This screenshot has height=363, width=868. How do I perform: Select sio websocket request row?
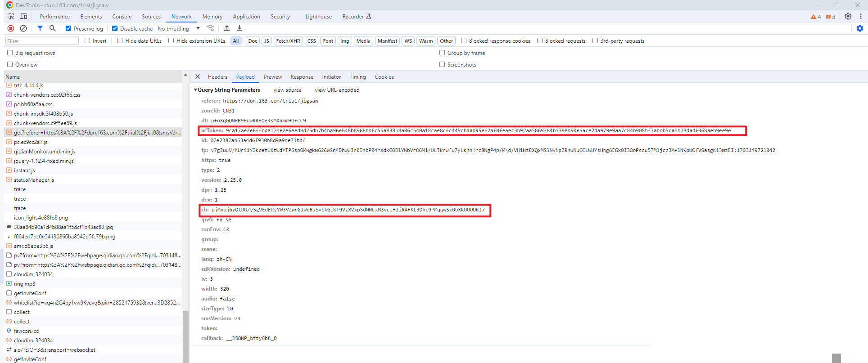(93, 350)
